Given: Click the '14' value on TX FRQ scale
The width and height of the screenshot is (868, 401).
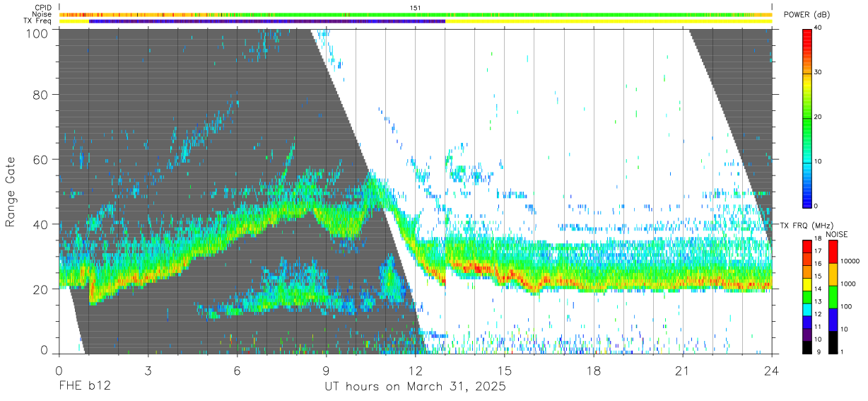Looking at the screenshot, I should pos(819,289).
